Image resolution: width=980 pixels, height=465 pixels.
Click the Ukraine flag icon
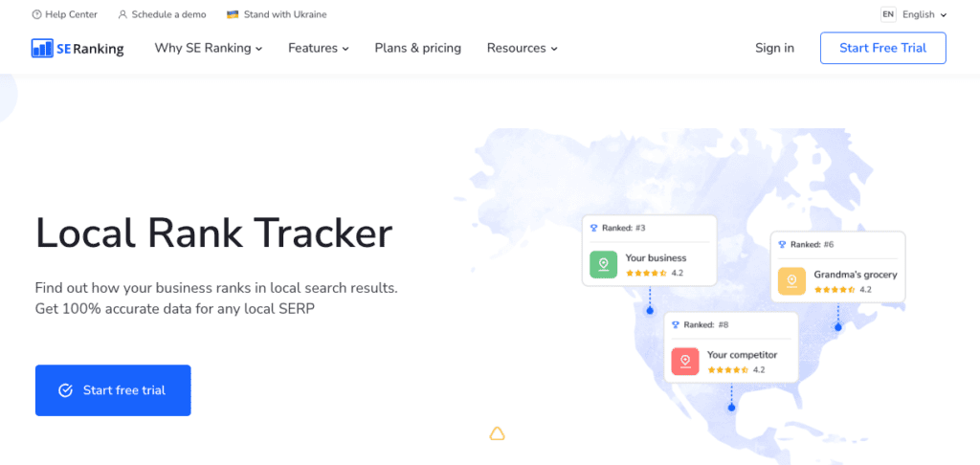point(233,14)
